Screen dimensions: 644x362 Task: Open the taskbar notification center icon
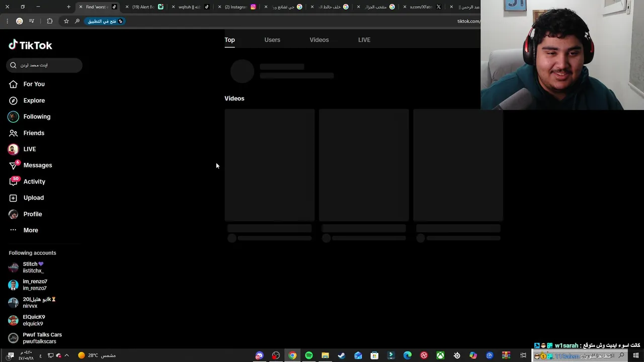pos(11,355)
